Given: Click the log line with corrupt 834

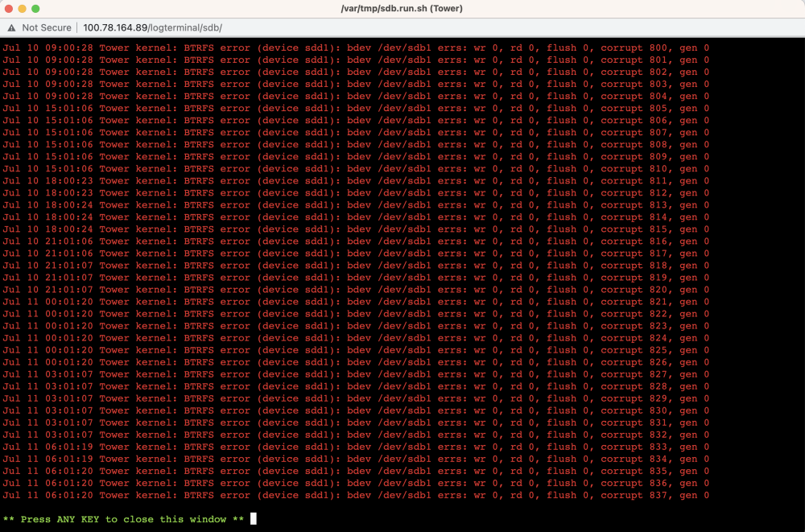Looking at the screenshot, I should point(356,459).
